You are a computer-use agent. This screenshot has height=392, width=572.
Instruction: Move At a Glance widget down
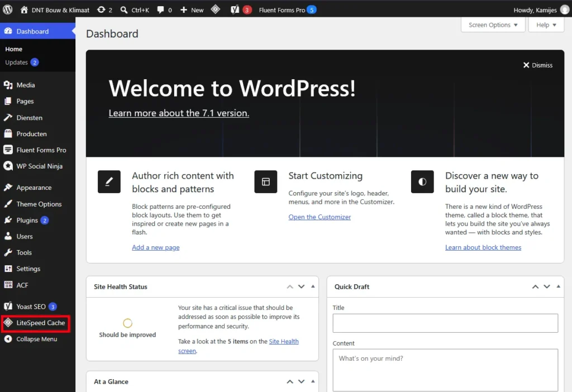pyautogui.click(x=301, y=381)
